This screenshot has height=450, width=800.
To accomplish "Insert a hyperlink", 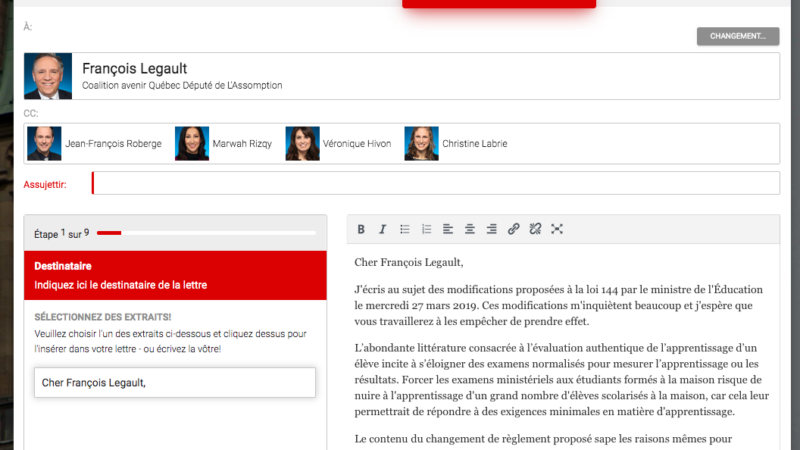I will click(x=513, y=229).
